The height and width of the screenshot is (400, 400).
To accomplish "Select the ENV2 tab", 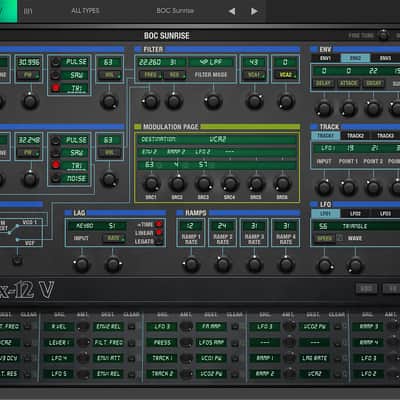I will 355,58.
